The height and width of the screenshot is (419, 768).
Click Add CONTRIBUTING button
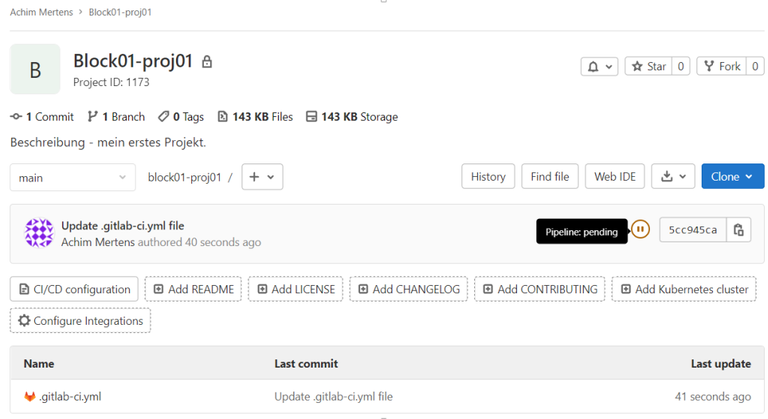(x=540, y=289)
